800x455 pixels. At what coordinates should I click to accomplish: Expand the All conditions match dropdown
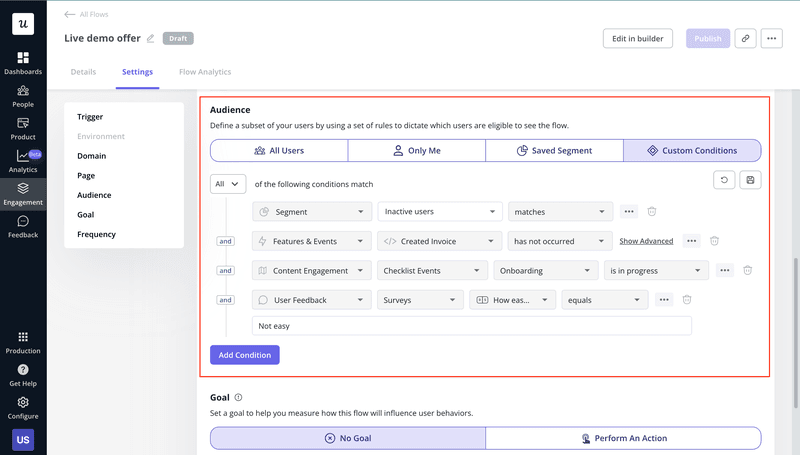228,184
